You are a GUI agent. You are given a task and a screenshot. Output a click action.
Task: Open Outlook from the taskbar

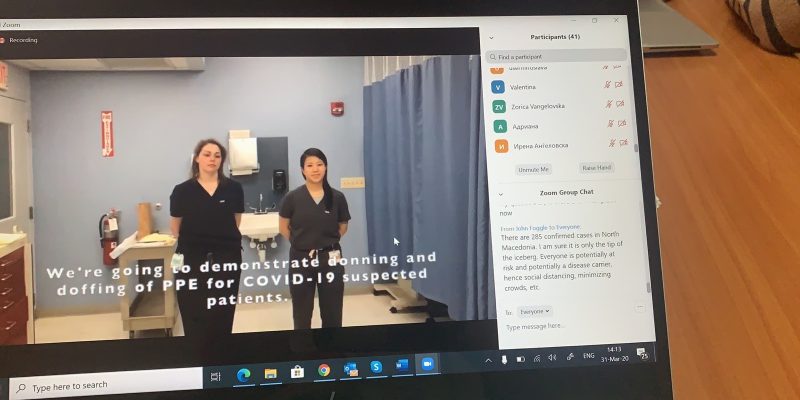350,369
